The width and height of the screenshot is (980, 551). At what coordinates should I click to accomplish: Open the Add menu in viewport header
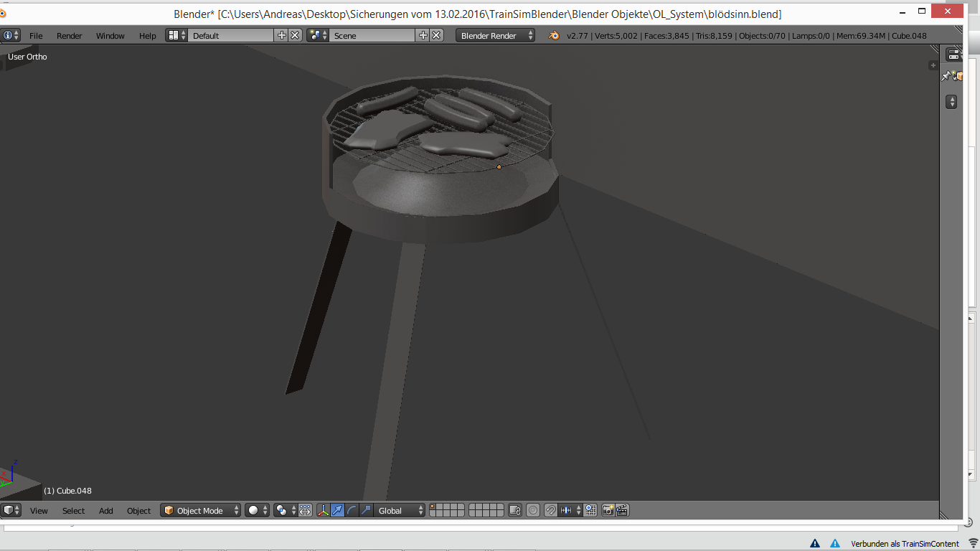106,511
